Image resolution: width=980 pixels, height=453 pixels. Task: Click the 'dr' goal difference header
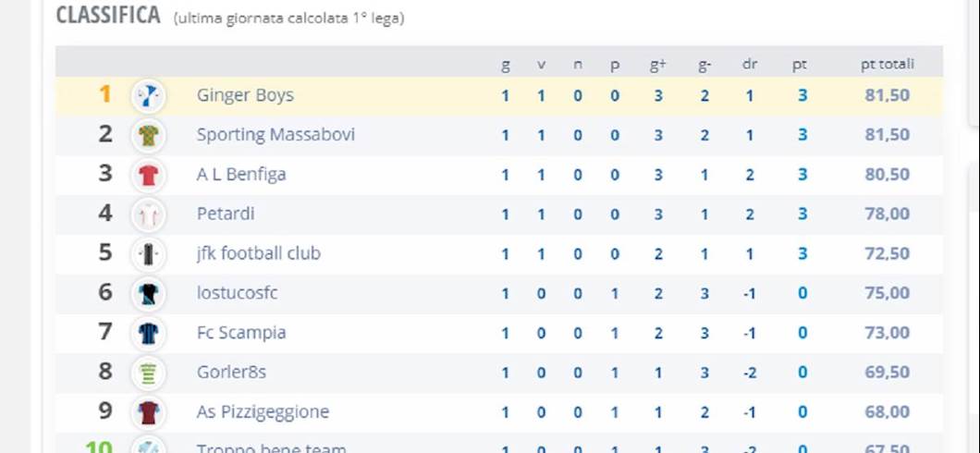[750, 64]
